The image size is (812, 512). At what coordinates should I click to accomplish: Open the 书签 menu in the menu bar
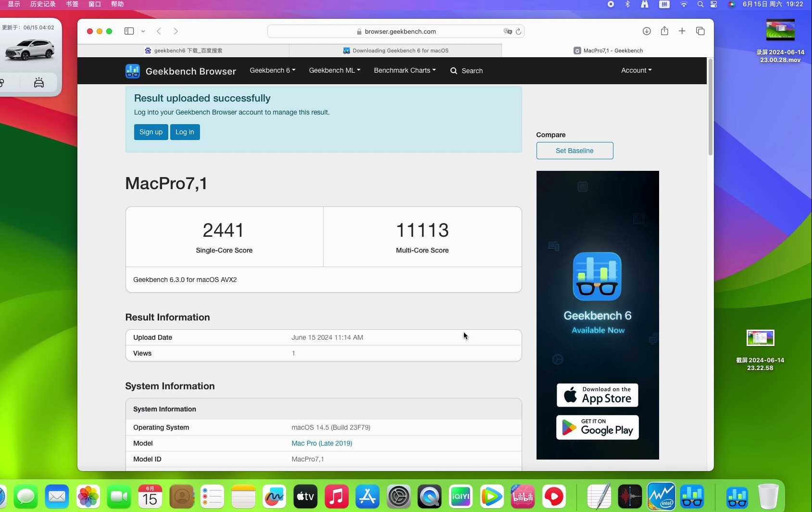[72, 4]
